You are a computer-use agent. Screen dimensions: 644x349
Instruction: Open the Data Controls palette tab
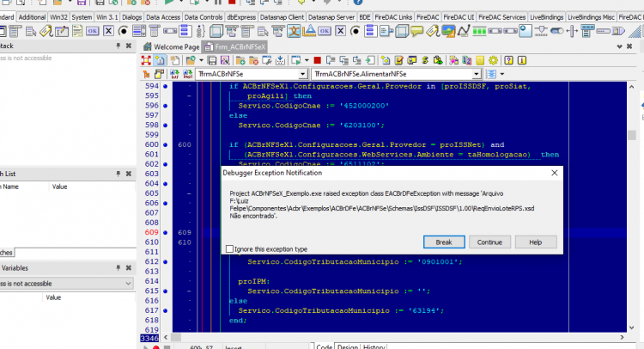[204, 17]
